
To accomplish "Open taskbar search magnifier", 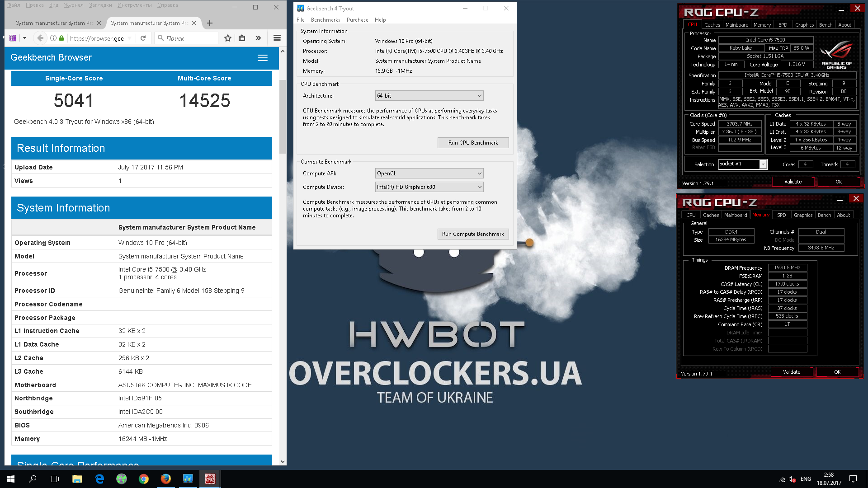I will click(x=33, y=479).
